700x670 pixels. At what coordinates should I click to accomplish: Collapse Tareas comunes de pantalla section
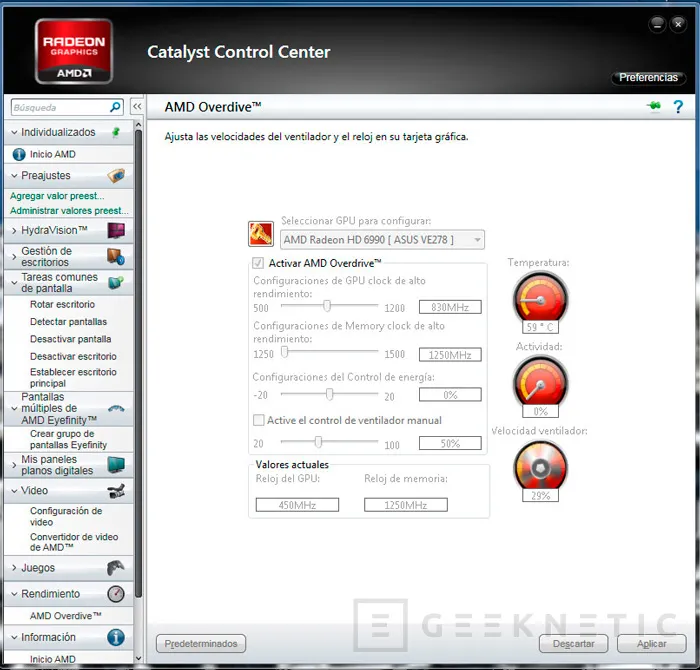click(x=14, y=283)
